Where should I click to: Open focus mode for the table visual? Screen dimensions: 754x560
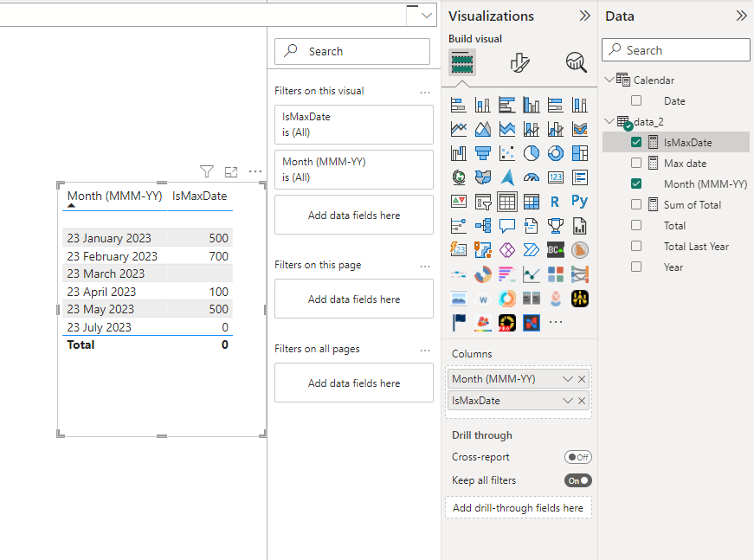click(x=231, y=171)
